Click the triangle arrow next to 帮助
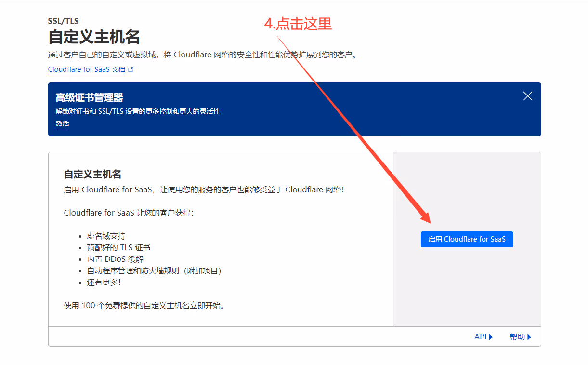Screen dimensions: 588x365 (x=529, y=337)
